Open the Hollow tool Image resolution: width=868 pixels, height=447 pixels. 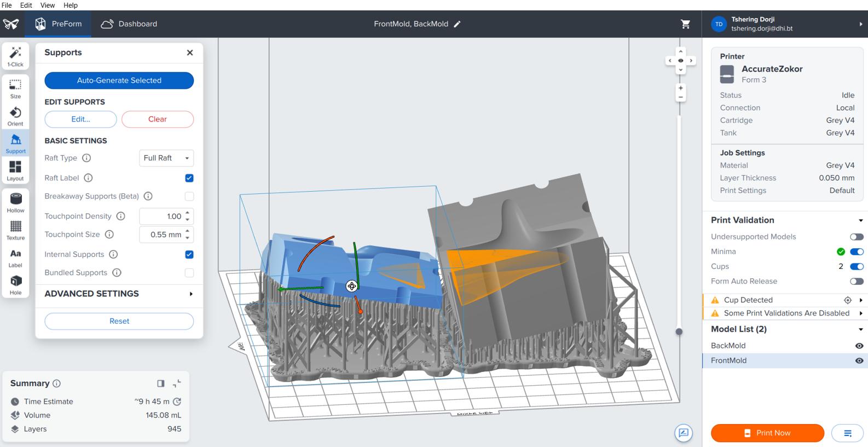click(x=15, y=203)
